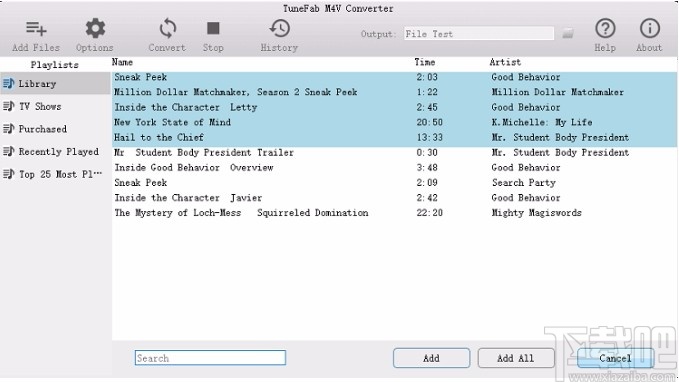Click the TV Shows playlist icon

tap(9, 106)
